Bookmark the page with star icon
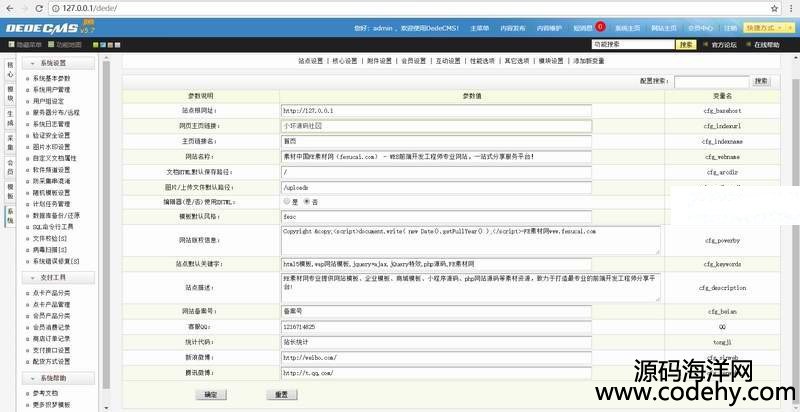 click(774, 9)
